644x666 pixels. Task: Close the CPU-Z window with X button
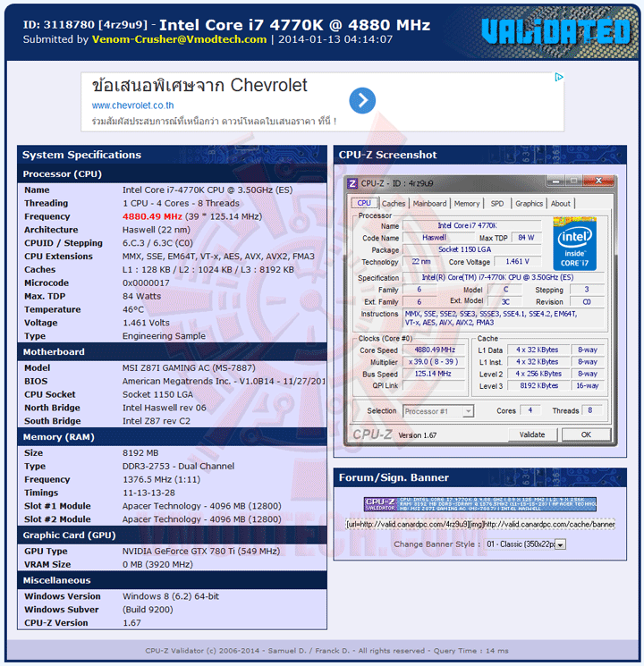[x=598, y=181]
